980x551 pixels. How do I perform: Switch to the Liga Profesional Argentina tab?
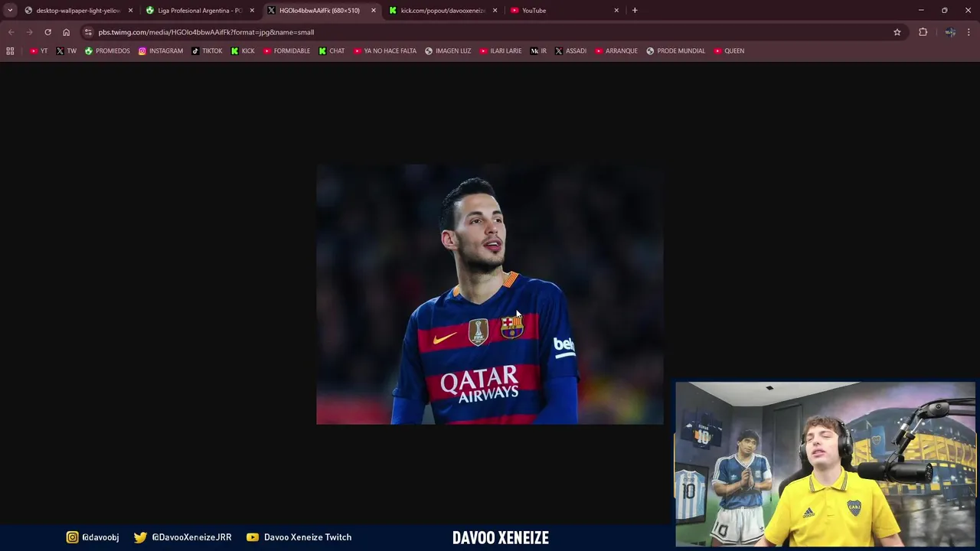tap(199, 11)
